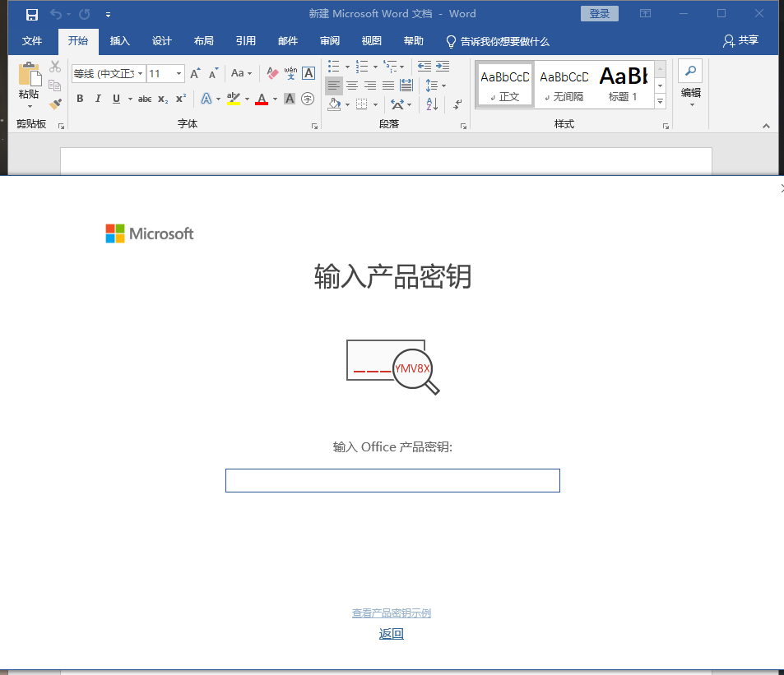Click the Office product key input field

392,481
